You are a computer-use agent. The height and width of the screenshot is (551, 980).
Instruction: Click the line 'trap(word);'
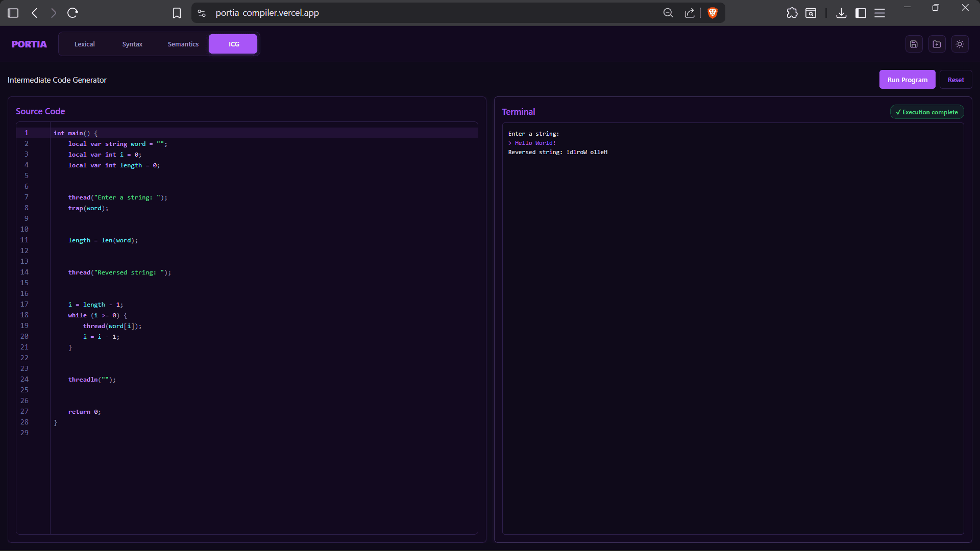88,208
